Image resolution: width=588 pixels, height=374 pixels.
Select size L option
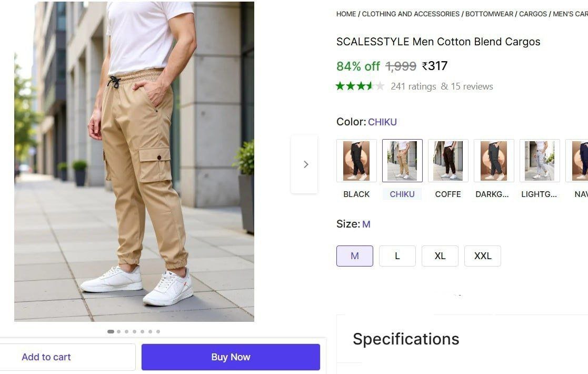(397, 256)
